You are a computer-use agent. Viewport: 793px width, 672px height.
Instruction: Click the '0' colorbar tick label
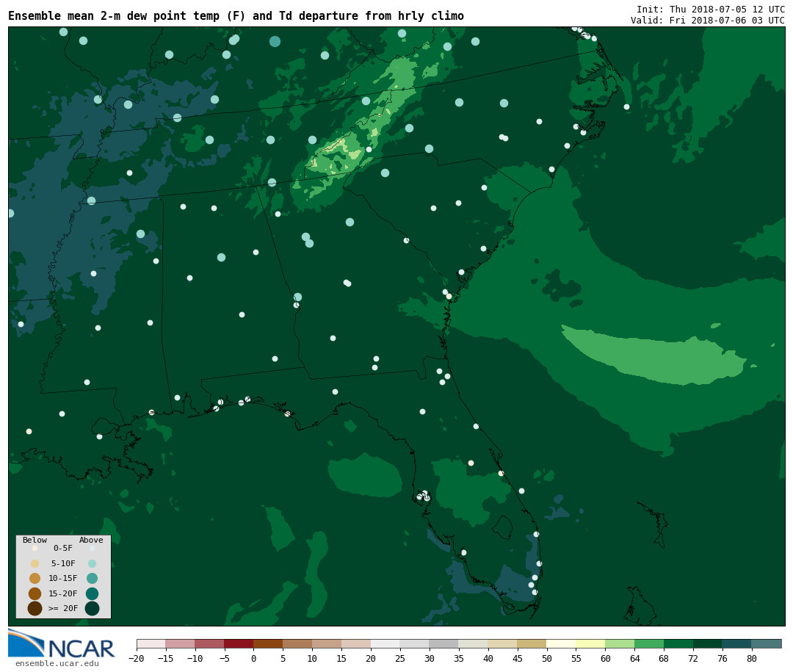pyautogui.click(x=254, y=658)
